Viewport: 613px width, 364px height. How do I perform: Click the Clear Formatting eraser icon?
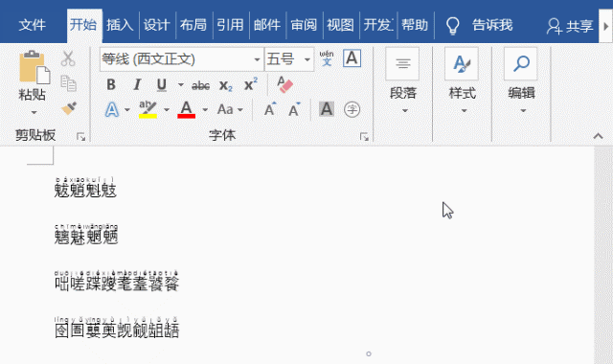[285, 84]
